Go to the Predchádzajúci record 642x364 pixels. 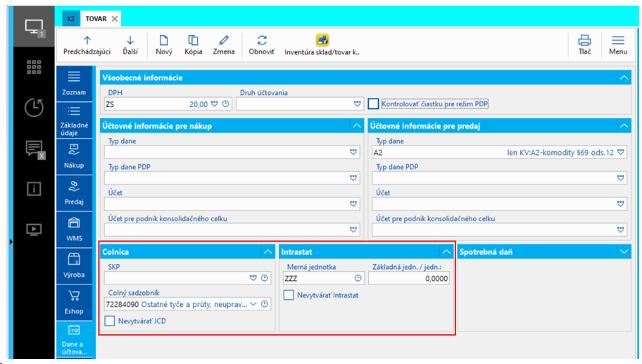coord(87,45)
